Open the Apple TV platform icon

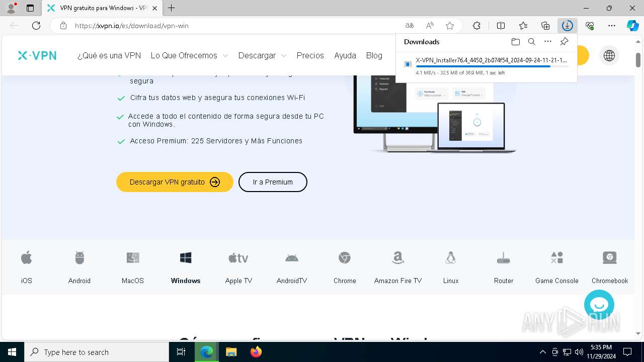(238, 258)
